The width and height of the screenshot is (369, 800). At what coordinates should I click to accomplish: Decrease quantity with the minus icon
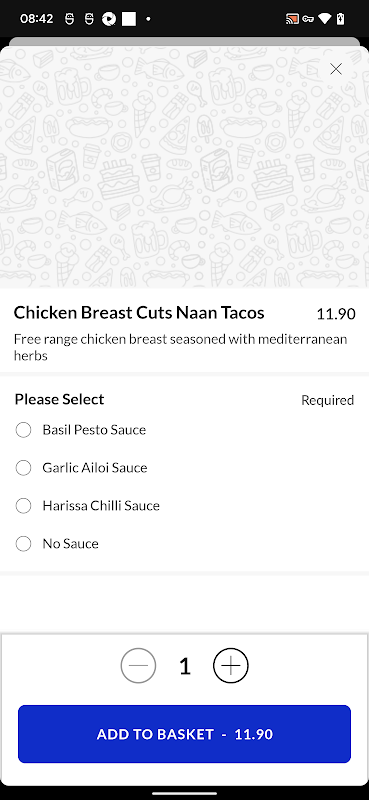pos(138,666)
